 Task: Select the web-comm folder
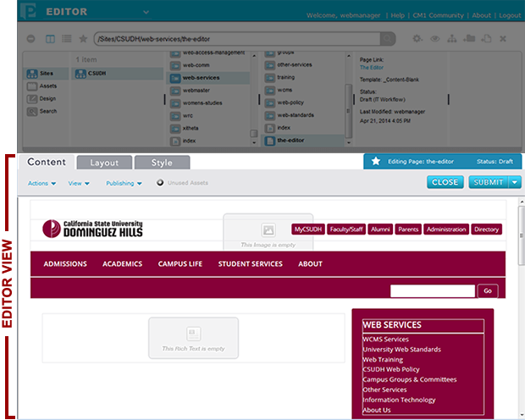pos(190,65)
